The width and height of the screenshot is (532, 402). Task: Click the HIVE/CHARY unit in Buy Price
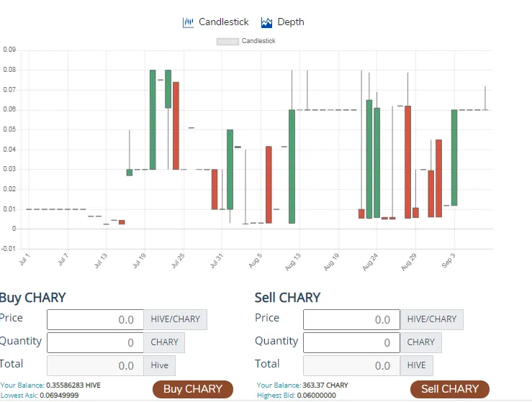point(176,319)
